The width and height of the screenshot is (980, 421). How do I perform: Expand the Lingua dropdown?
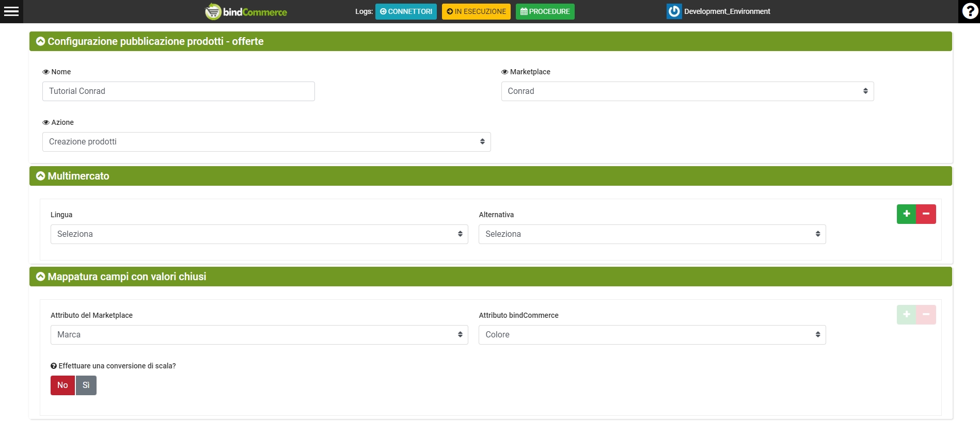pyautogui.click(x=259, y=234)
